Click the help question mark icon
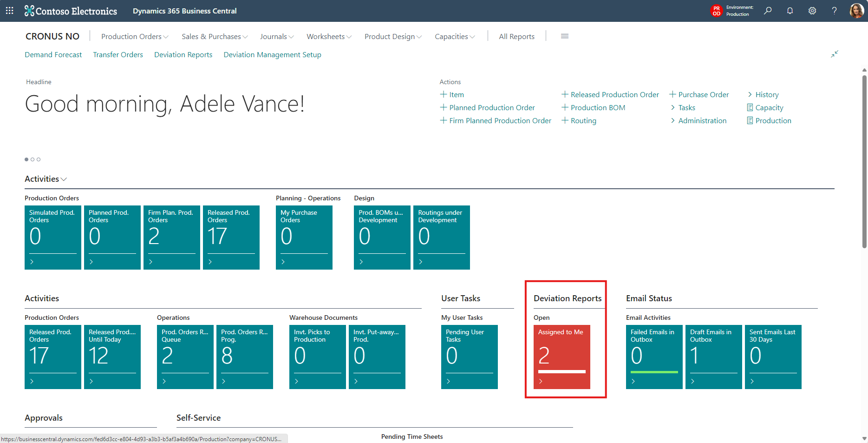868x443 pixels. [x=834, y=11]
